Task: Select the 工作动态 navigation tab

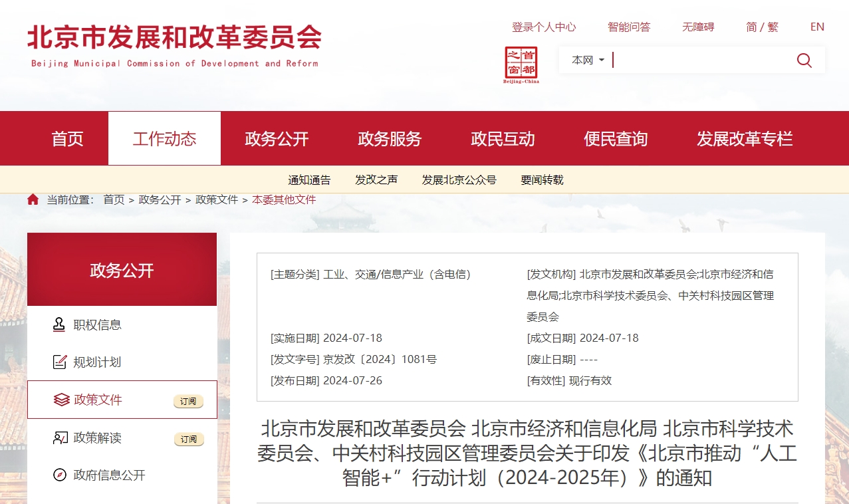Action: [x=164, y=138]
